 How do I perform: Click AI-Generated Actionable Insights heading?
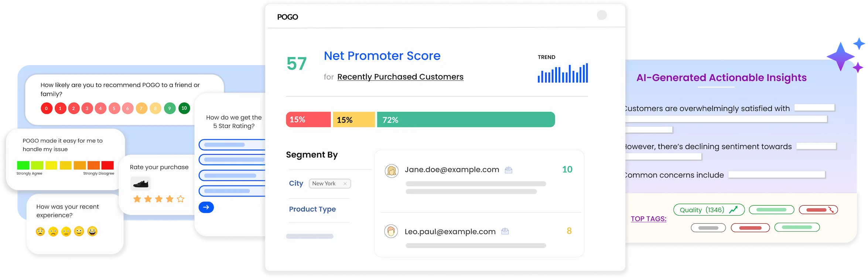point(721,78)
